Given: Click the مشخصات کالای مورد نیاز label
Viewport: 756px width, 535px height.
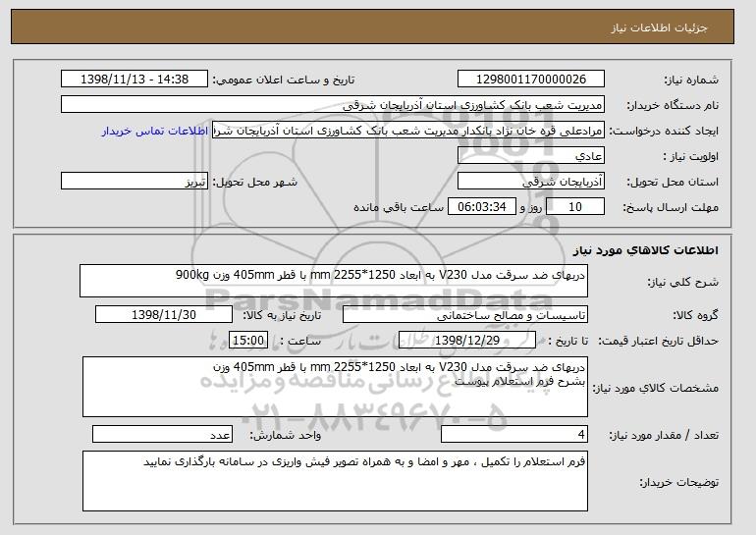Looking at the screenshot, I should coord(656,388).
